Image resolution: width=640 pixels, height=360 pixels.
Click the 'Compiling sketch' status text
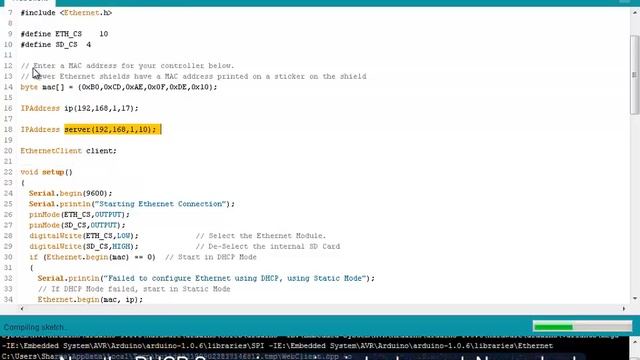(34, 327)
